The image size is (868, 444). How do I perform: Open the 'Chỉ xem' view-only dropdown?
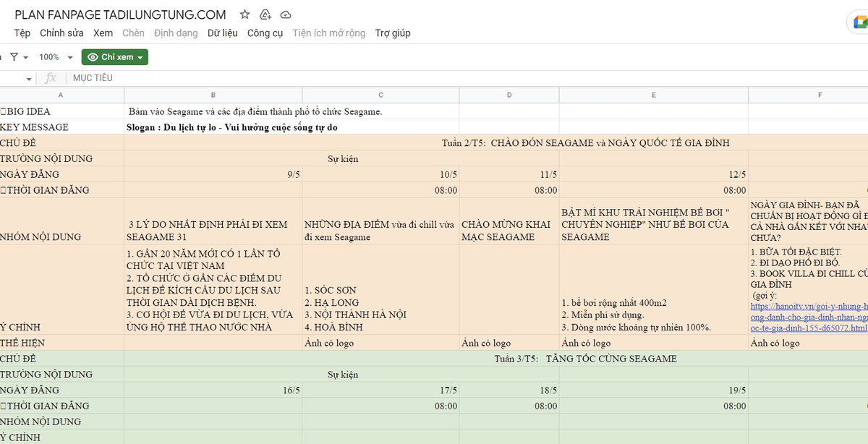tap(115, 56)
